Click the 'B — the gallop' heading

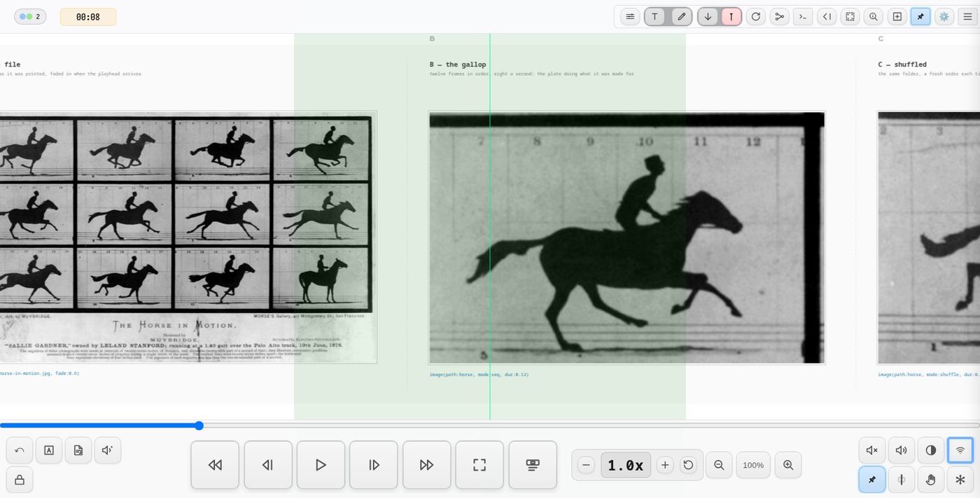coord(458,64)
